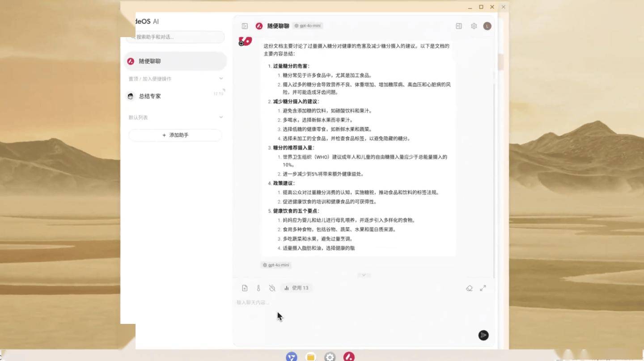Screen dimensions: 644x361
Task: Open the settings gear in chat header
Action: click(x=474, y=26)
